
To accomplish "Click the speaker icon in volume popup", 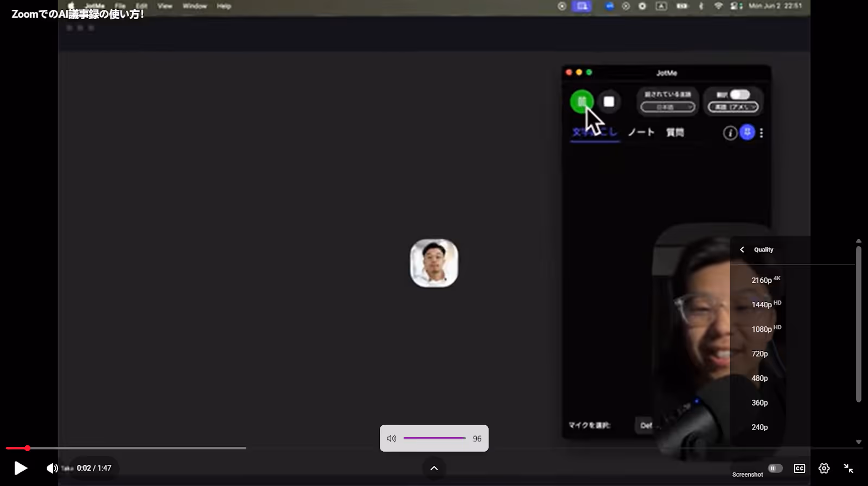I will point(392,438).
